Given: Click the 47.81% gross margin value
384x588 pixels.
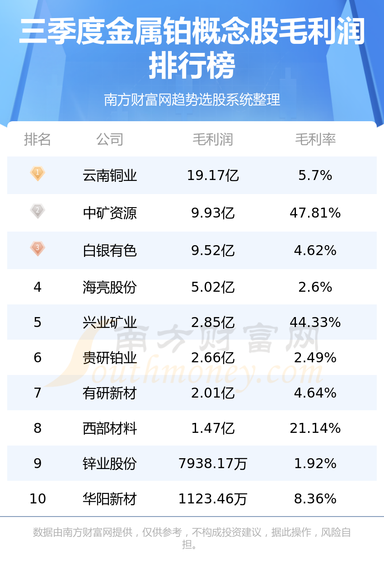Looking at the screenshot, I should (315, 213).
